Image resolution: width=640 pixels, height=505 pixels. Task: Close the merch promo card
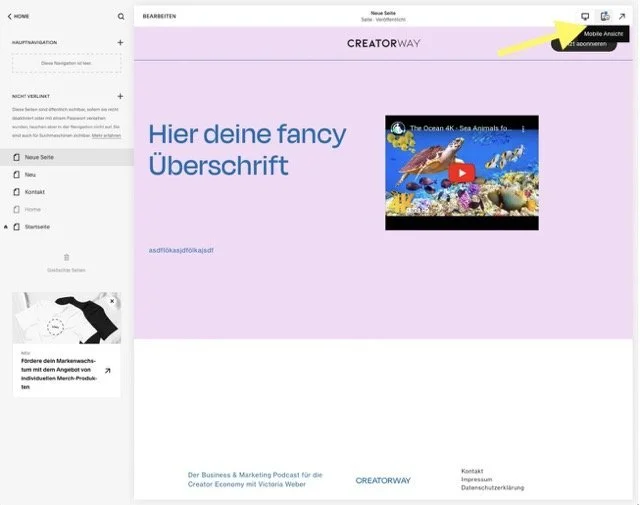coord(112,301)
